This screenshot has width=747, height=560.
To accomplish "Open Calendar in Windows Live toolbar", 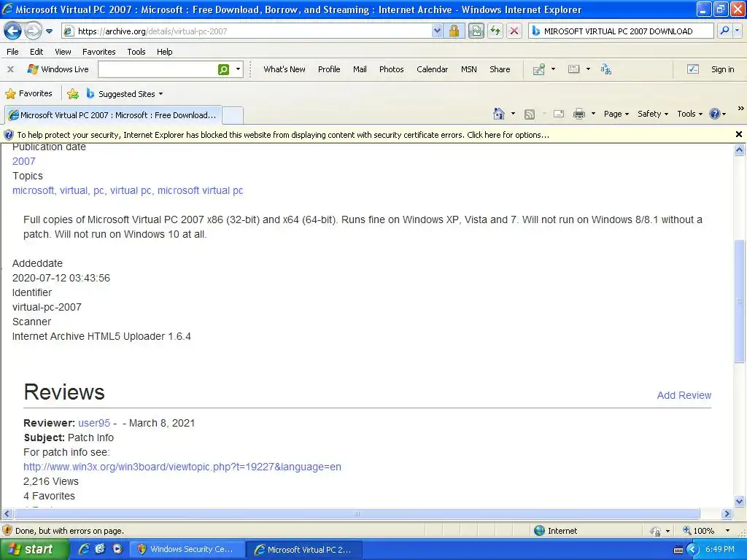I will (x=432, y=69).
